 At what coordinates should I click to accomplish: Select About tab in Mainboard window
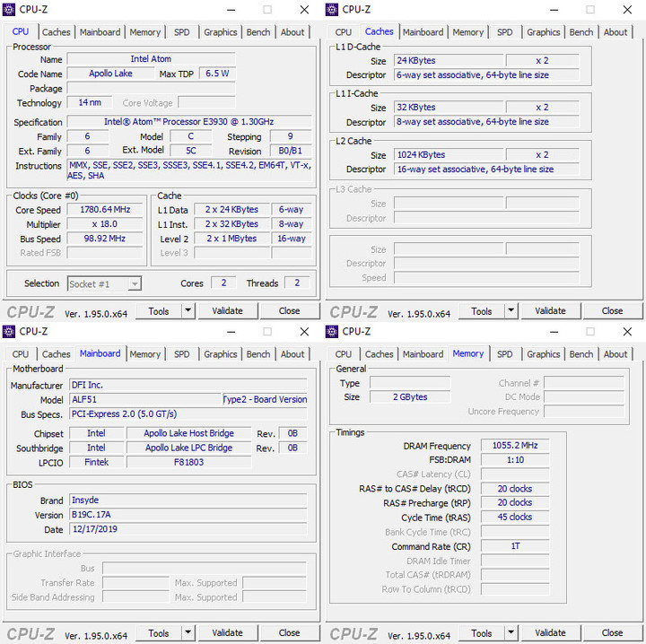click(x=292, y=354)
